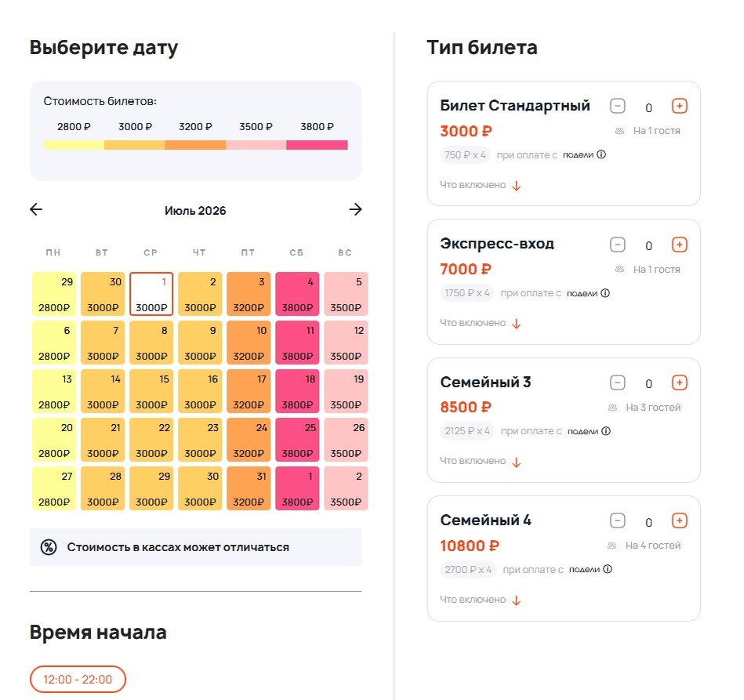Select July 26 date cell
This screenshot has height=700, width=744.
point(346,440)
